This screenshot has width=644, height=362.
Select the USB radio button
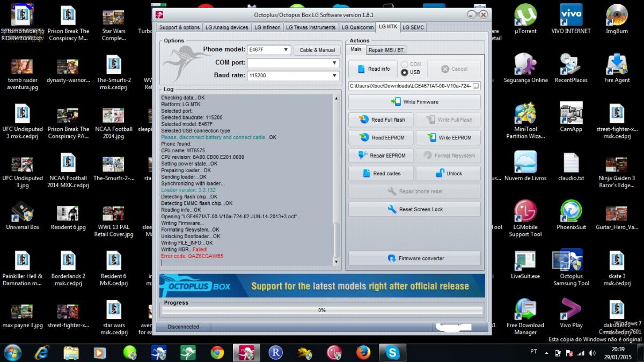point(405,72)
